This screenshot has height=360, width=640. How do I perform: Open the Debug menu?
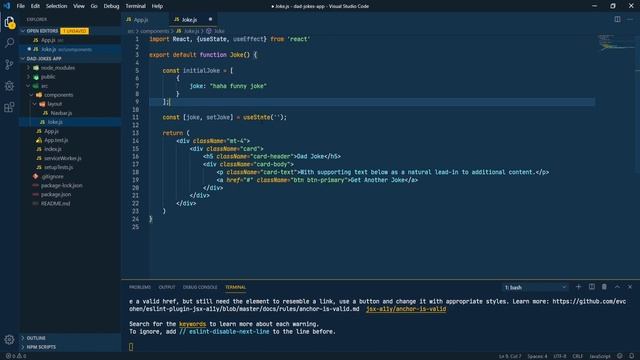point(111,6)
